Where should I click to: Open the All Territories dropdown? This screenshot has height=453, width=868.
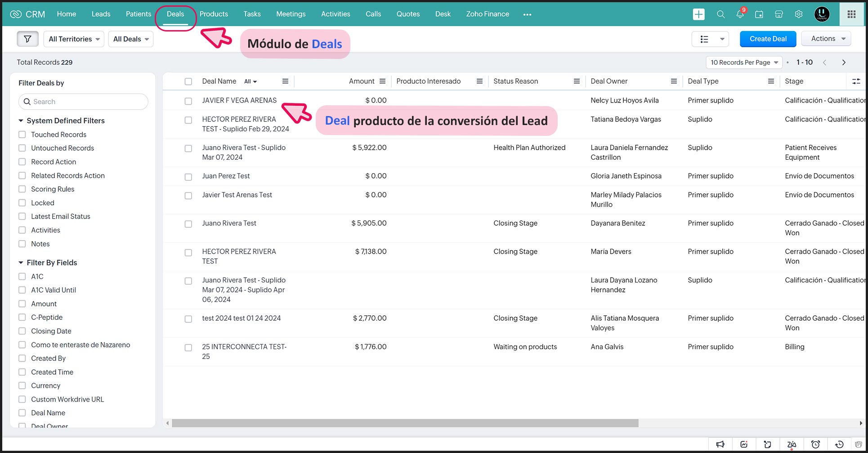tap(74, 39)
